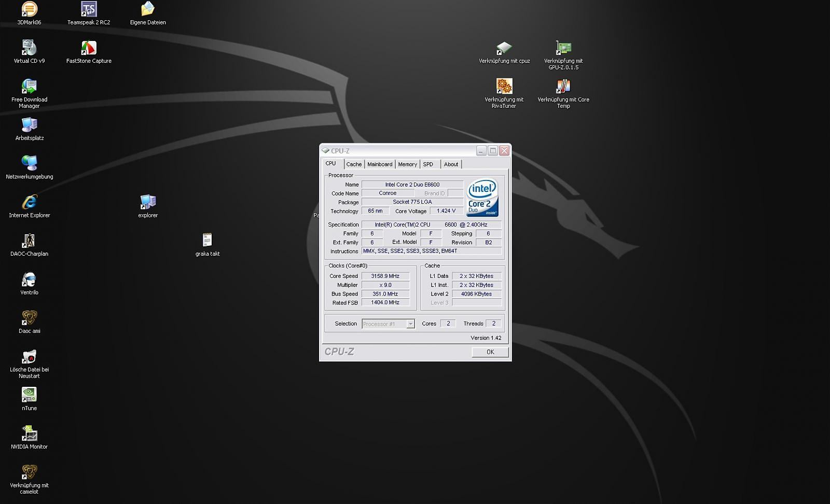
Task: Click the Family value field
Action: (372, 233)
